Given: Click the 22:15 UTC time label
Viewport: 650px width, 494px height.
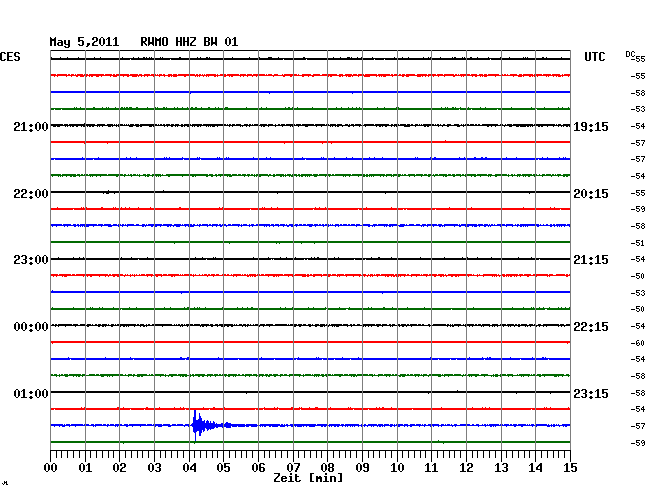Looking at the screenshot, I should [x=591, y=327].
